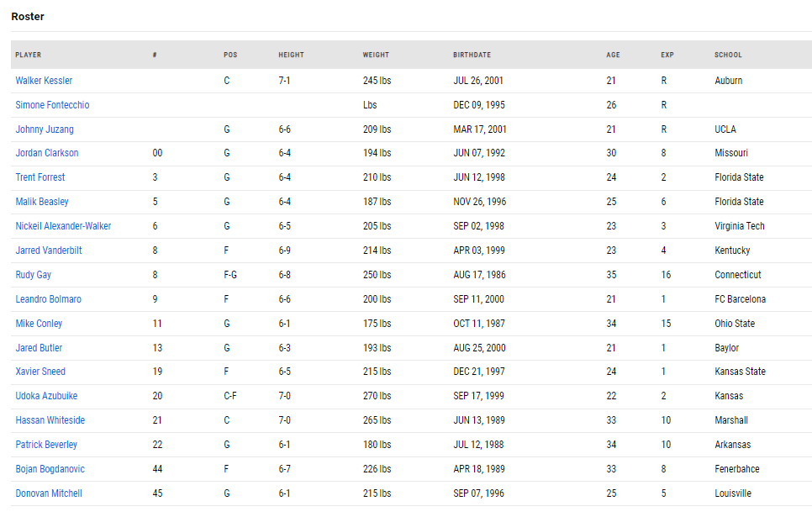
Task: Open Nickeil Alexander-Walker's profile
Action: (63, 226)
